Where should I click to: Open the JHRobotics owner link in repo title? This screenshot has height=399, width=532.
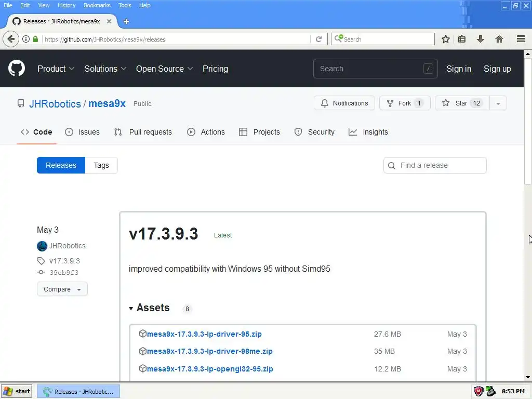click(x=55, y=104)
